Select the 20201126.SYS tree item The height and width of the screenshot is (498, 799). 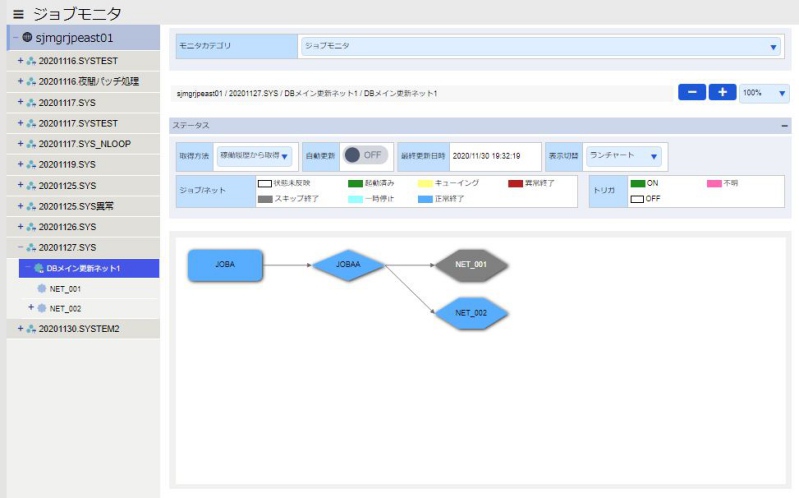[x=84, y=227]
